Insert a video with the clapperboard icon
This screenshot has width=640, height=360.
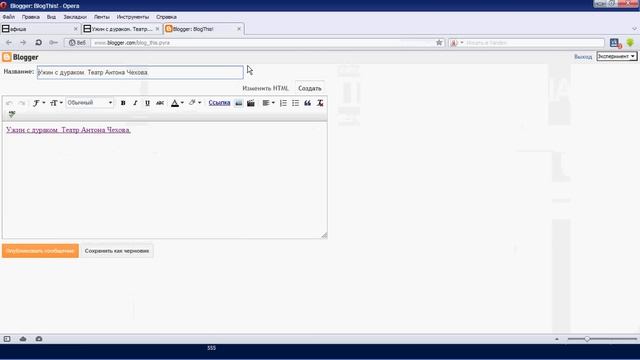click(251, 103)
